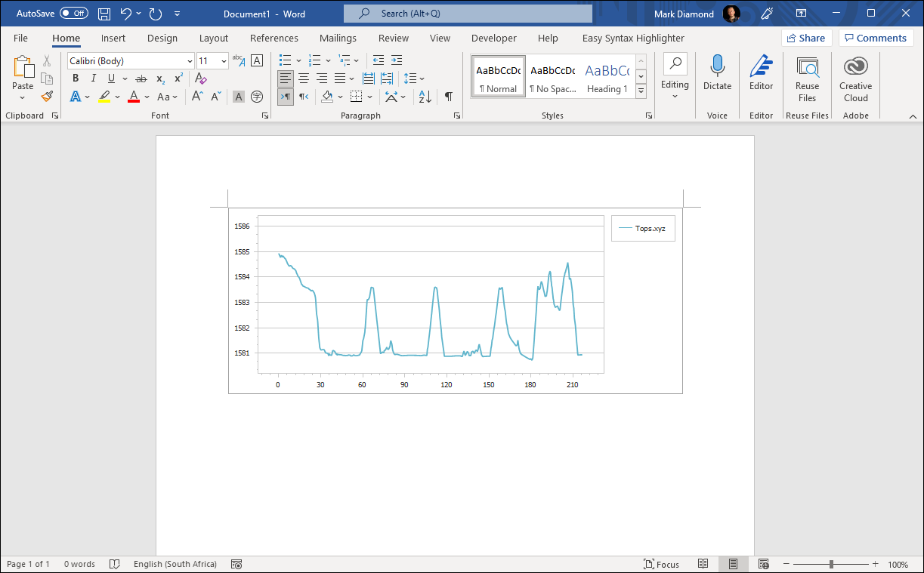Viewport: 924px width, 573px height.
Task: Open the Comments button
Action: pyautogui.click(x=875, y=38)
